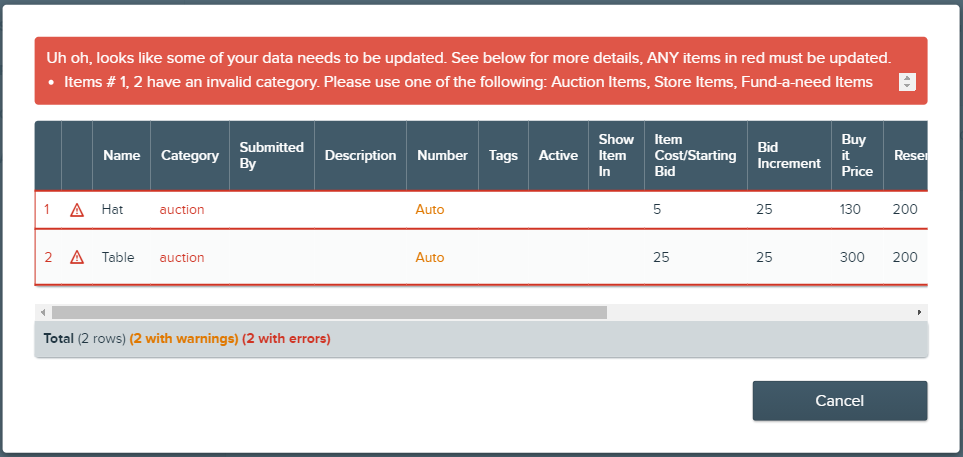The image size is (963, 457).
Task: Click red 'auction' category in Table row
Action: (x=182, y=257)
